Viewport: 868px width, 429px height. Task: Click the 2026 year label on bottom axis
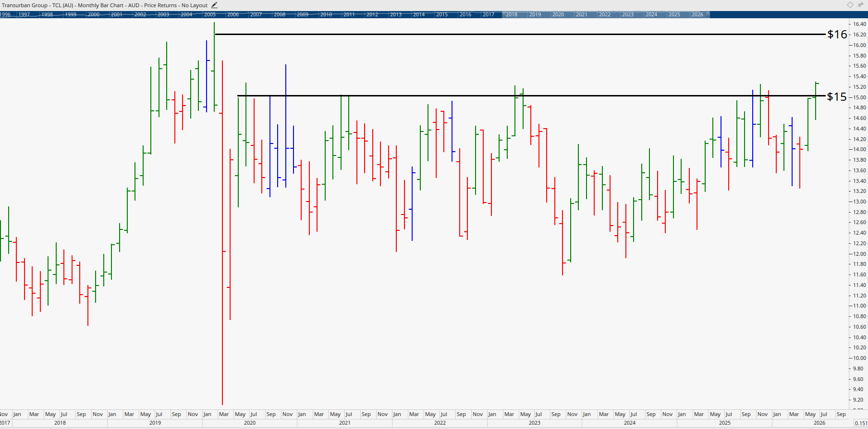819,423
